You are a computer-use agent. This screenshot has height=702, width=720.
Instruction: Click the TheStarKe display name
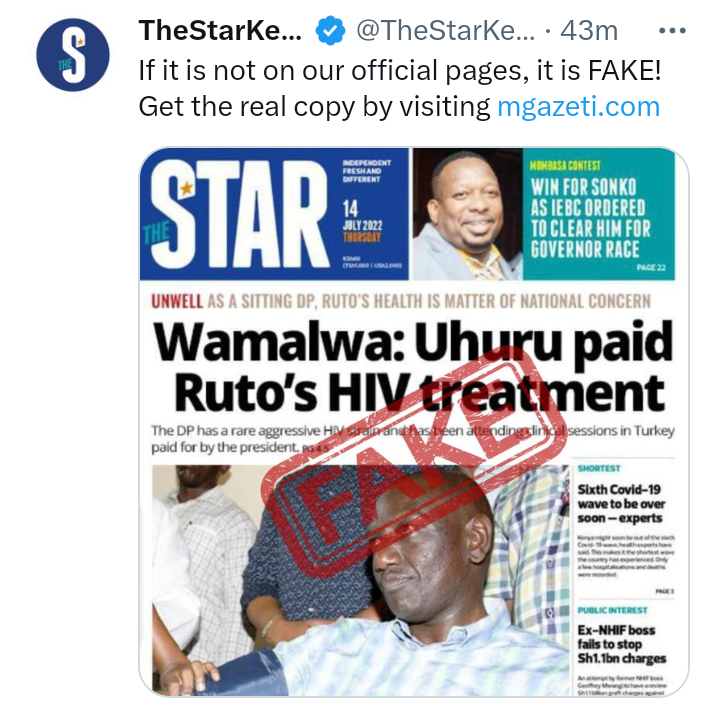pos(220,30)
